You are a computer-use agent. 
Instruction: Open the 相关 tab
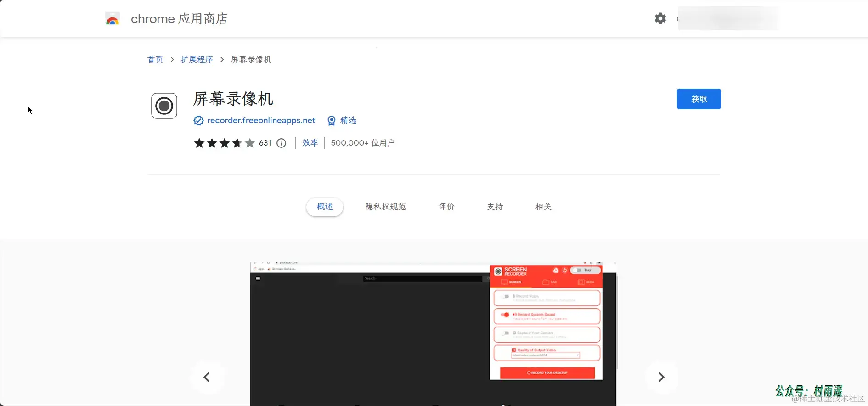543,207
